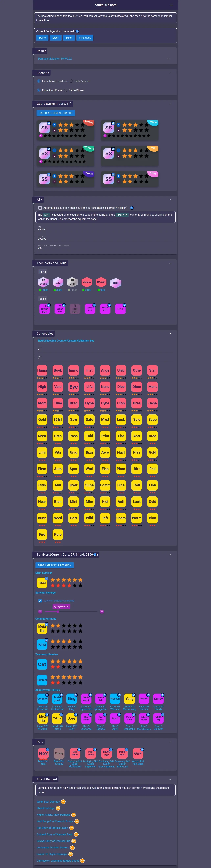This screenshot has width=211, height=868.
Task: Click the Old collectible tile
Action: [58, 419]
